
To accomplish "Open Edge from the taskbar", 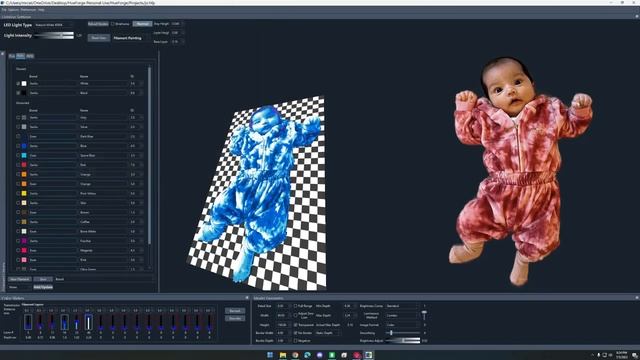I will (x=307, y=355).
